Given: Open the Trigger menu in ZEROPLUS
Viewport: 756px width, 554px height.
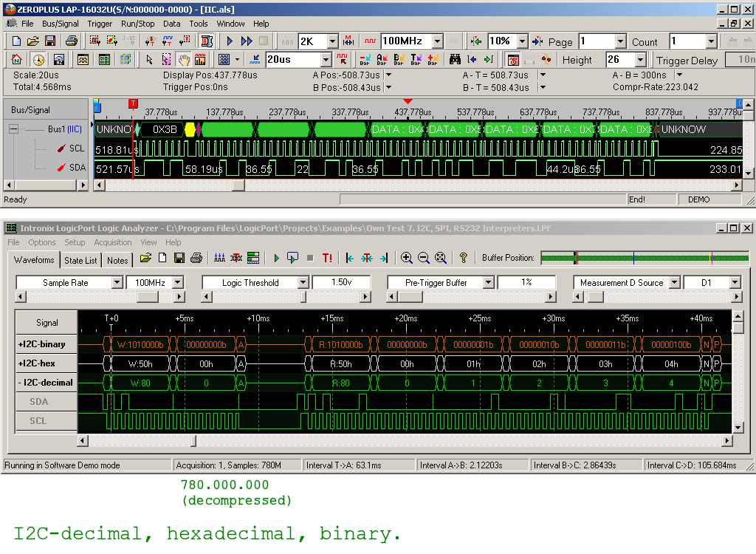Looking at the screenshot, I should [100, 24].
